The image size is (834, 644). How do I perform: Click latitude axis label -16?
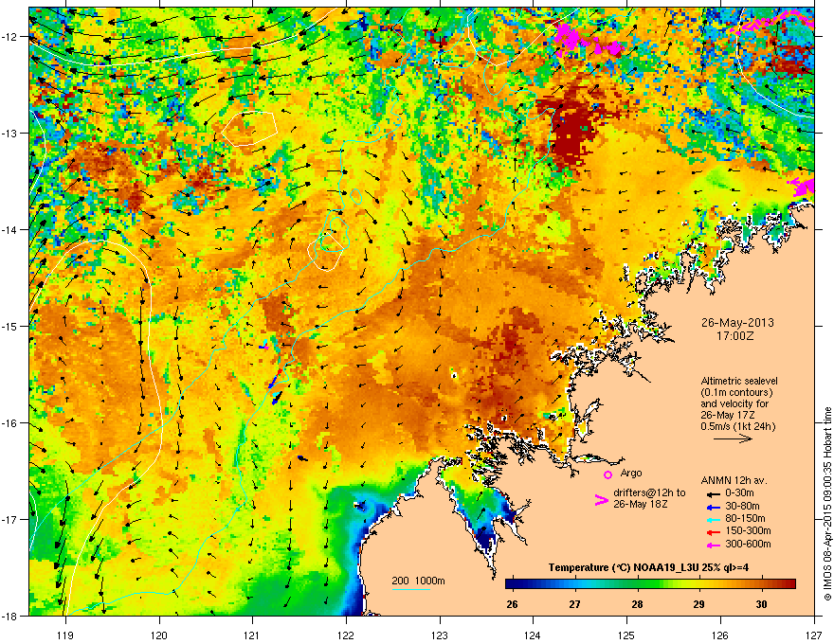pos(10,423)
